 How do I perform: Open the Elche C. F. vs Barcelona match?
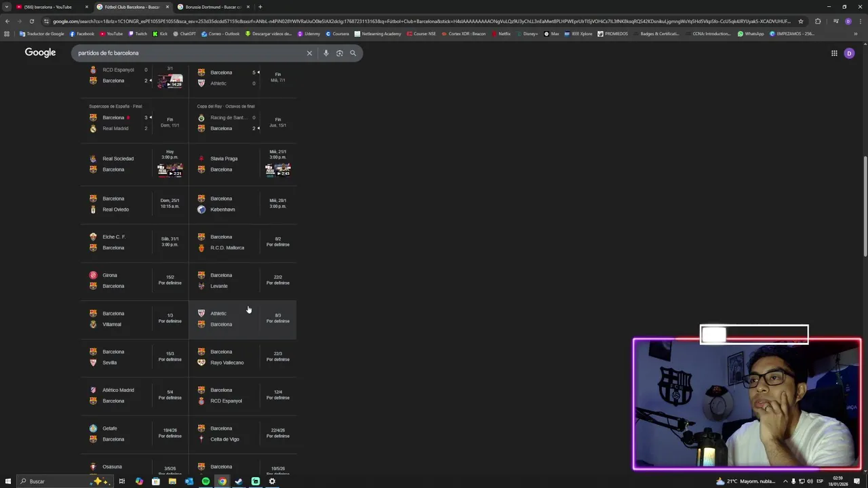coord(134,242)
